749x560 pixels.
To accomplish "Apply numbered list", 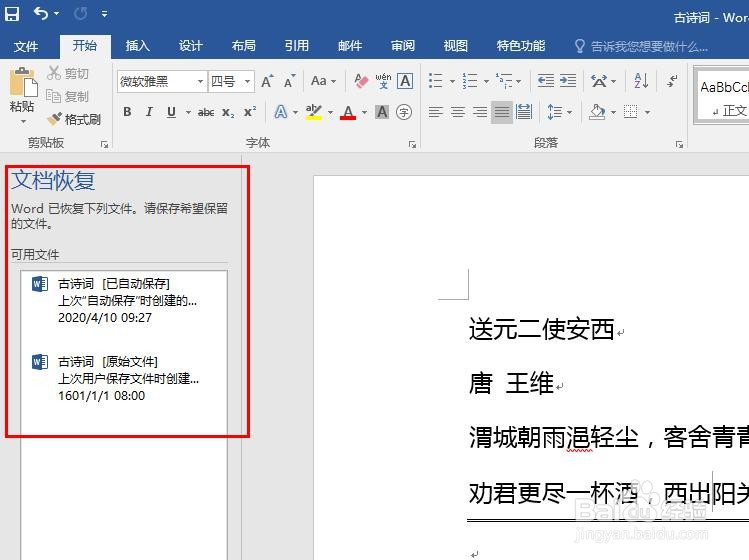I will [470, 81].
